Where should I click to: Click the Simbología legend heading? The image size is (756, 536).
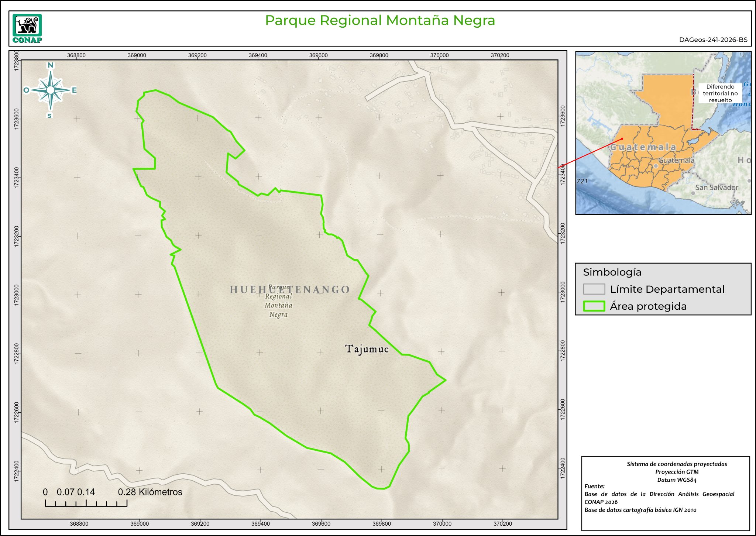[x=612, y=272]
